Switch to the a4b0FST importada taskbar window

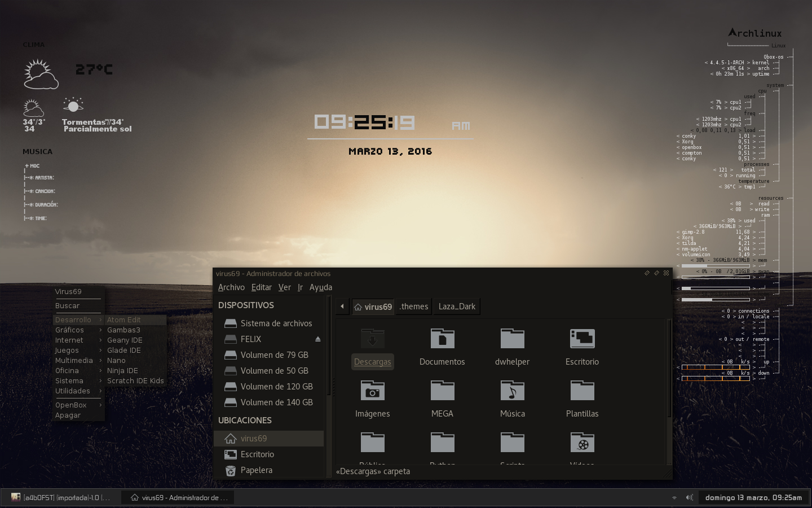click(x=62, y=498)
